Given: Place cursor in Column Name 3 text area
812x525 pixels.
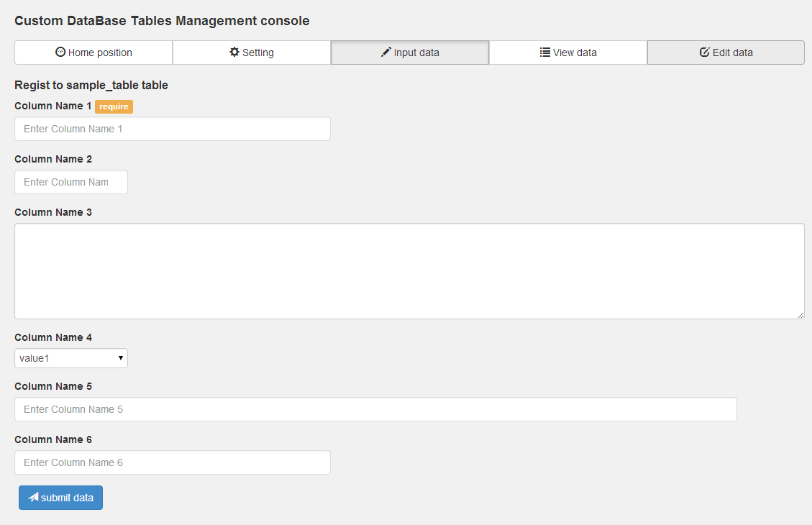Looking at the screenshot, I should pos(409,271).
